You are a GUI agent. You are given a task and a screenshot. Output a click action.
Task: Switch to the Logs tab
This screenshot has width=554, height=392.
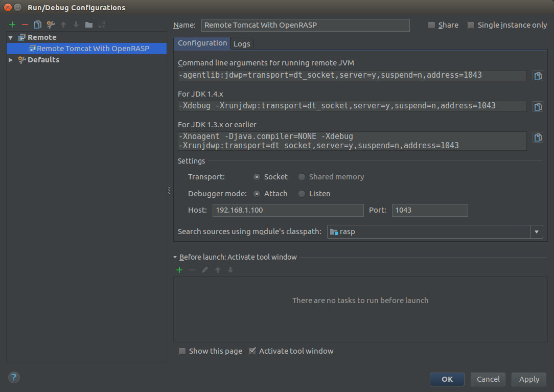point(242,44)
